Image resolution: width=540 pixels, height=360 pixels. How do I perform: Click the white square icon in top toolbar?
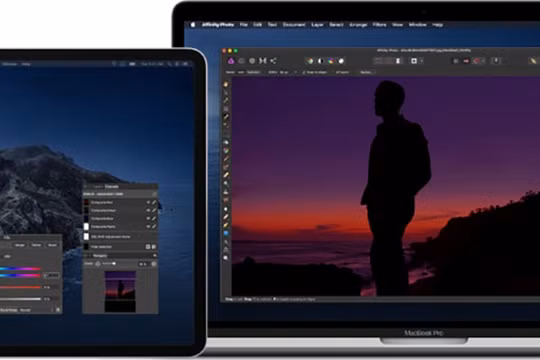(x=414, y=61)
